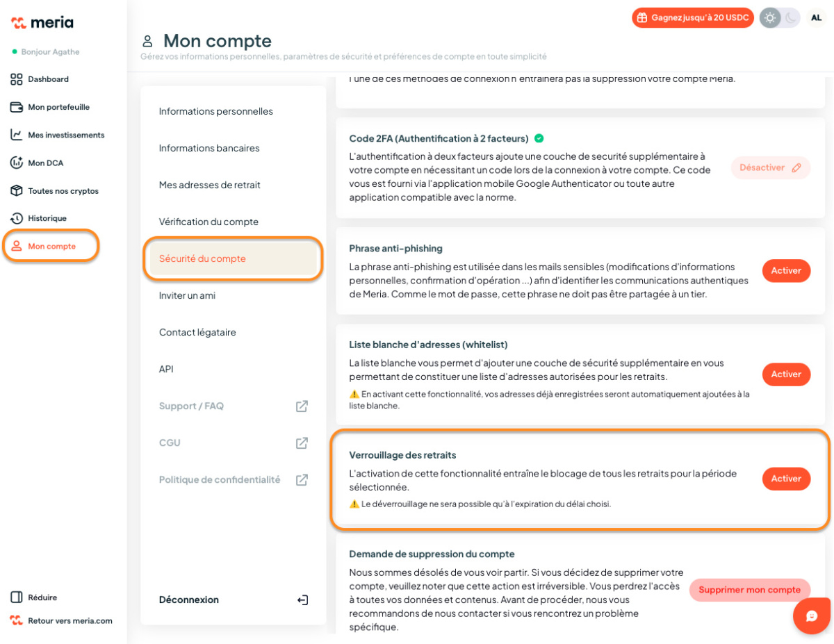Click the Mon DCA gauge icon
Screen dimensions: 834x644
tap(17, 163)
